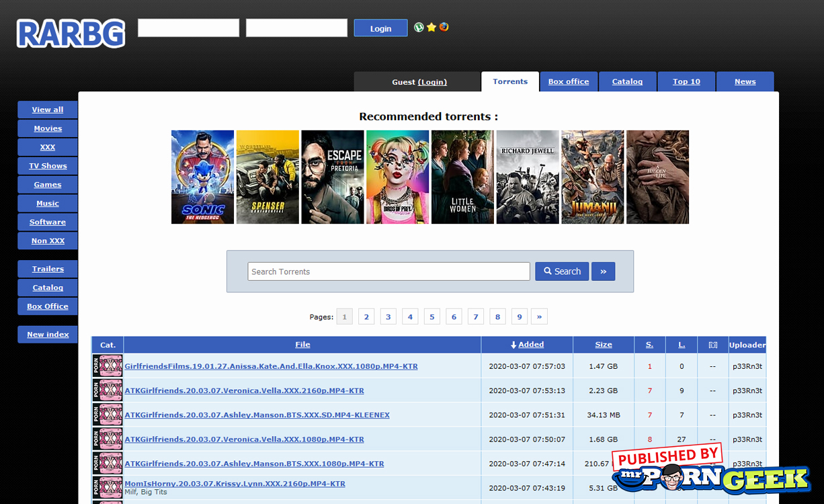Focus the password input field

[x=296, y=28]
